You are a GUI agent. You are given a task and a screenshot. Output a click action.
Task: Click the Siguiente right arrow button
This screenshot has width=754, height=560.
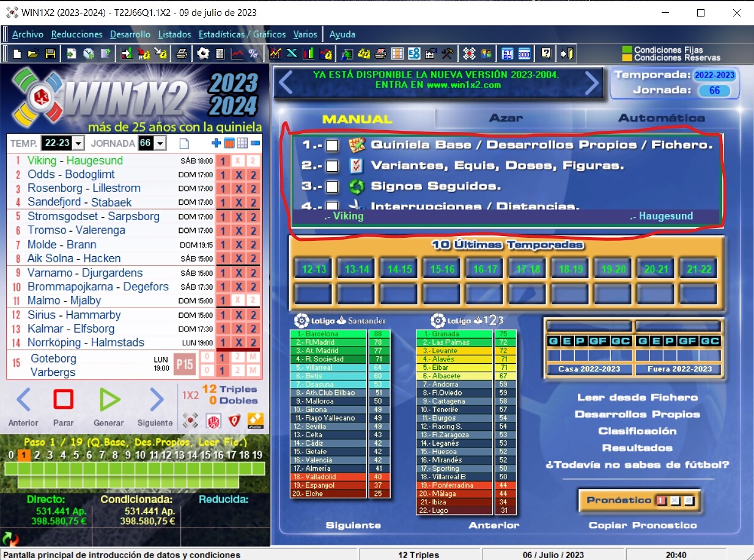157,400
